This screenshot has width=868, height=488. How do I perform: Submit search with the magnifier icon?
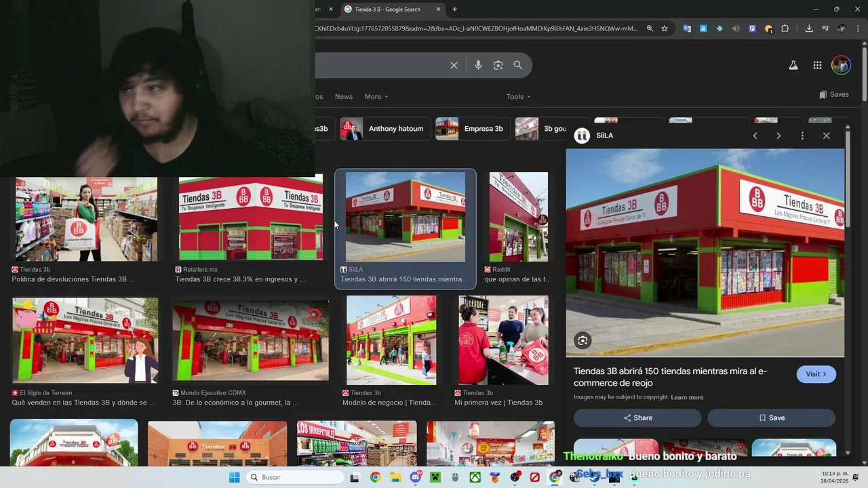click(518, 65)
